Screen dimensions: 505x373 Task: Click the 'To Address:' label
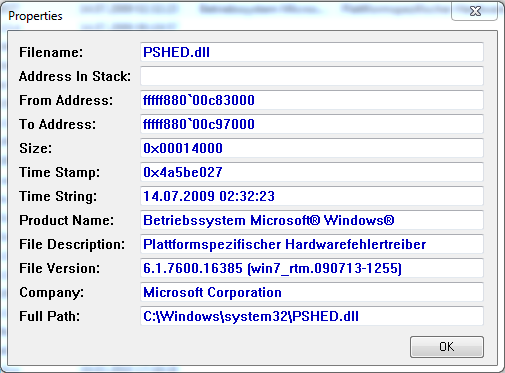coord(57,124)
